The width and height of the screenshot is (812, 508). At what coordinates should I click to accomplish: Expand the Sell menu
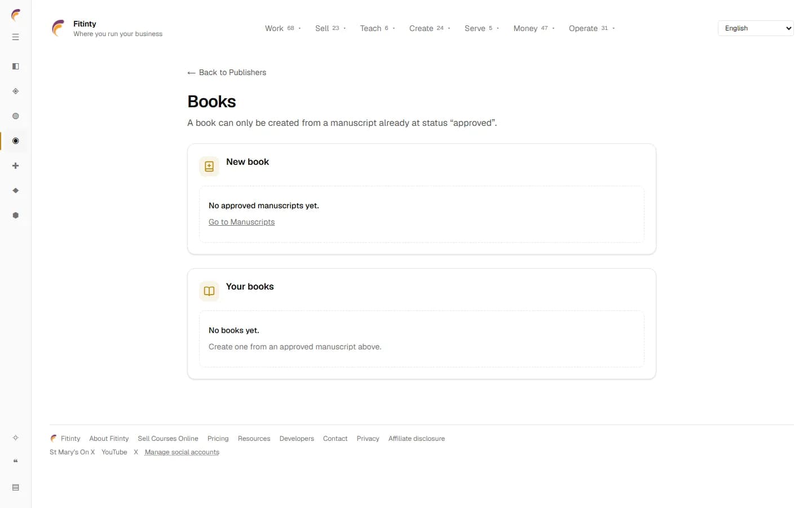tap(330, 28)
